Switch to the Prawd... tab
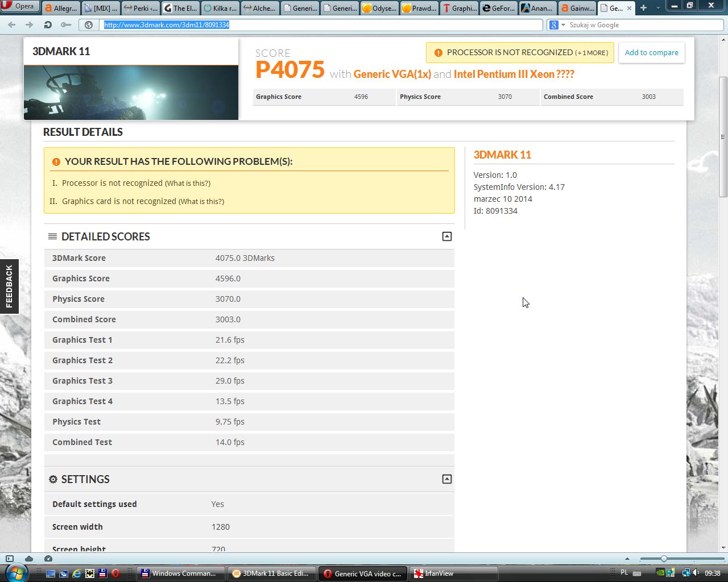The image size is (728, 582). (419, 8)
